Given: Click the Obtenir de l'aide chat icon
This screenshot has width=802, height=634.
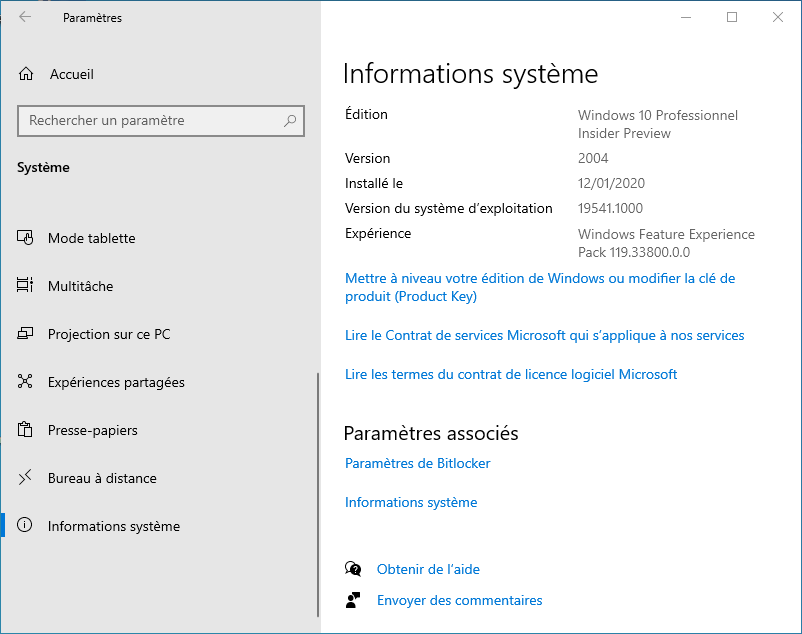Looking at the screenshot, I should point(353,569).
